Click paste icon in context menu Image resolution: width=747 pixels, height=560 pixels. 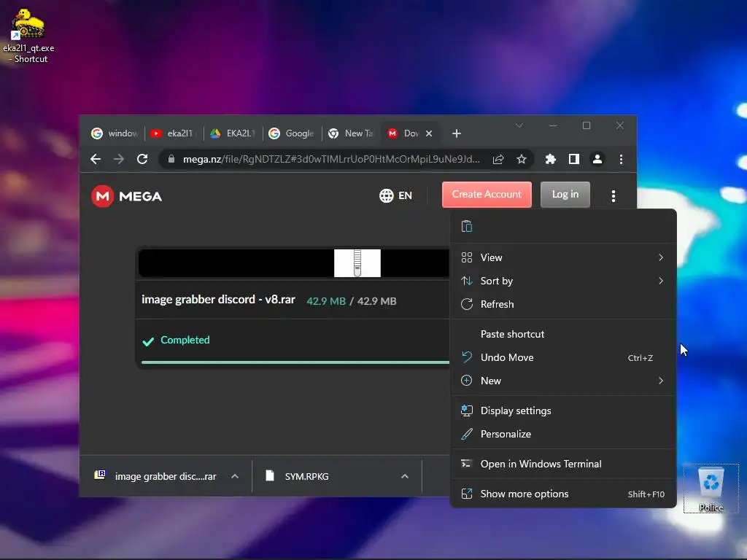467,227
